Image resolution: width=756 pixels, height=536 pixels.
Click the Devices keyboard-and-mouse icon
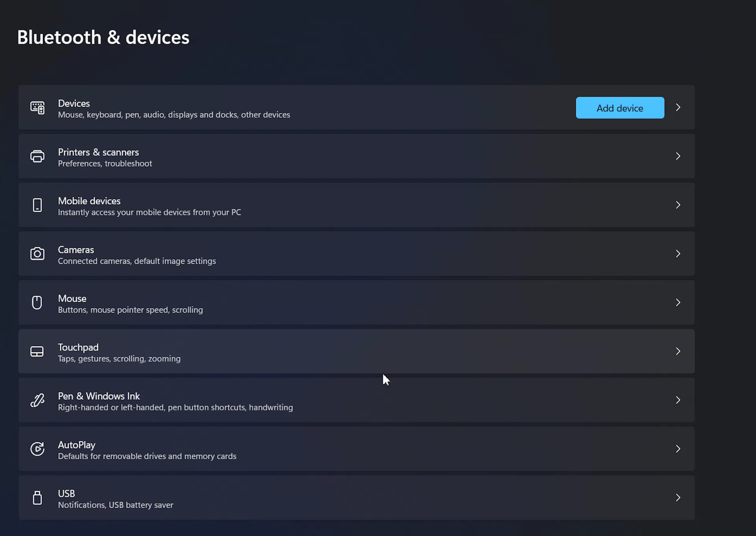(37, 108)
